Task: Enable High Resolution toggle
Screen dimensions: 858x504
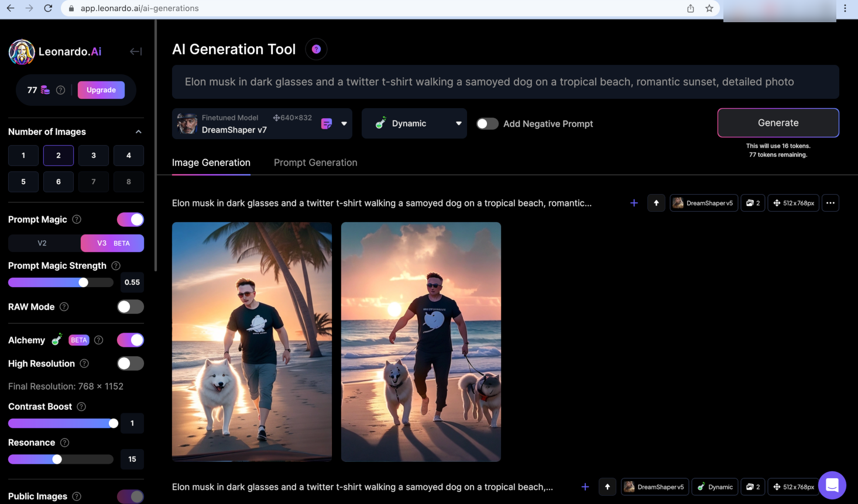Action: tap(131, 363)
